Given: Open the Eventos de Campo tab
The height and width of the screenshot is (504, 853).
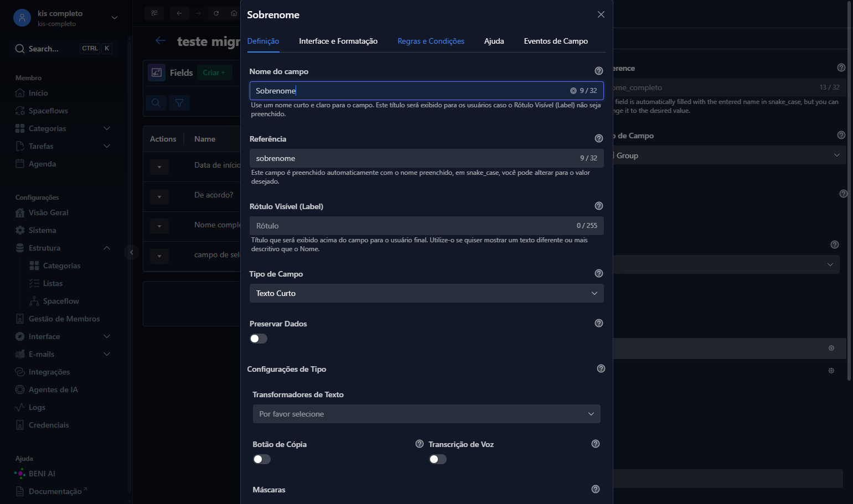Looking at the screenshot, I should (556, 41).
